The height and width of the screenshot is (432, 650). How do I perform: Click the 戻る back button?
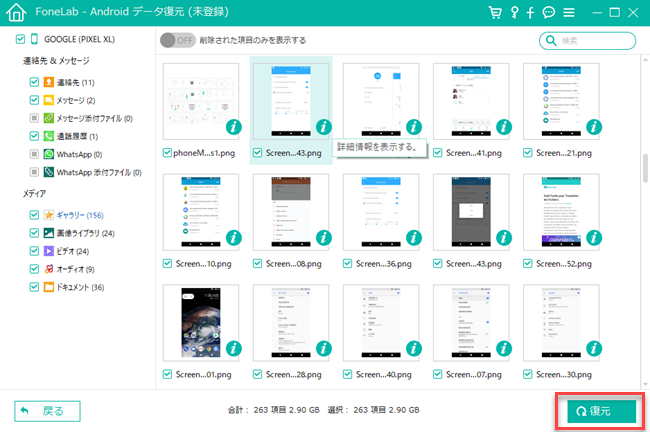47,411
